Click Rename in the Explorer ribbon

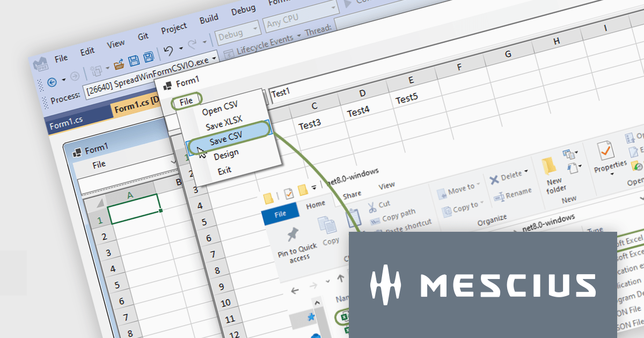(512, 193)
